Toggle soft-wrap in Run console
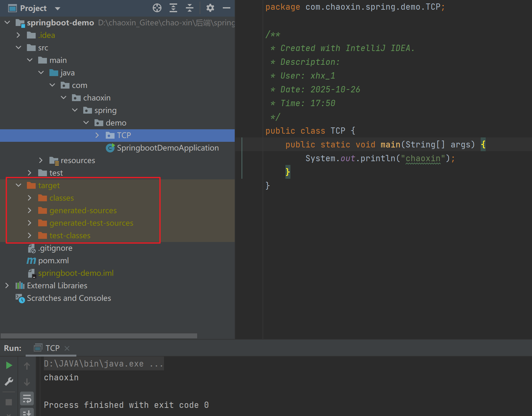 coord(27,399)
